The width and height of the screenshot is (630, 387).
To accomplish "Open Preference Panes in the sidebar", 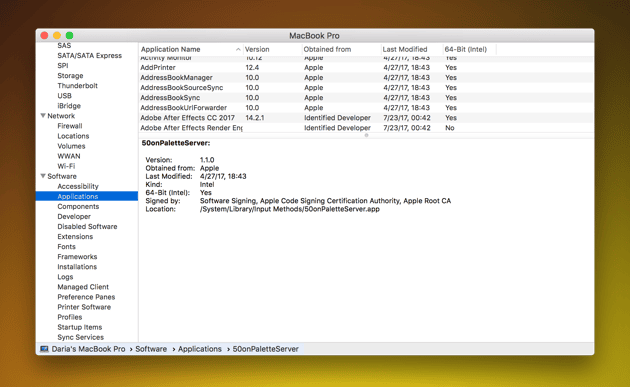I will coord(86,297).
